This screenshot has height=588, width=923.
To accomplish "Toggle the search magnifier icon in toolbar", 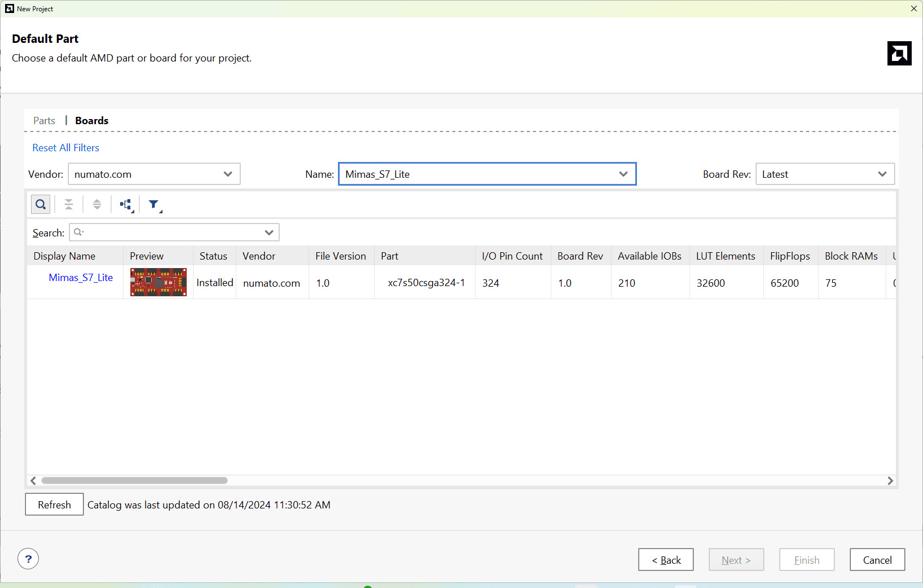I will pyautogui.click(x=41, y=204).
